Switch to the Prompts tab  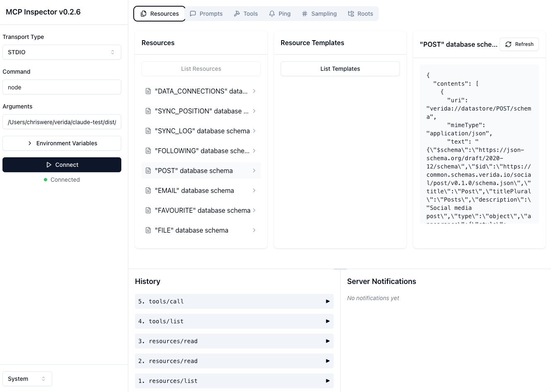206,13
